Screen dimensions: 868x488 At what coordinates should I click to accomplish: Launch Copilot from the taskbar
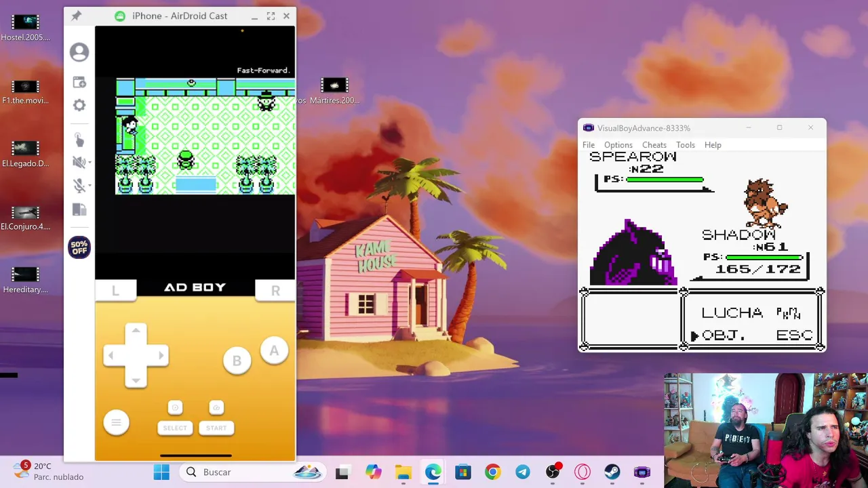coord(373,472)
